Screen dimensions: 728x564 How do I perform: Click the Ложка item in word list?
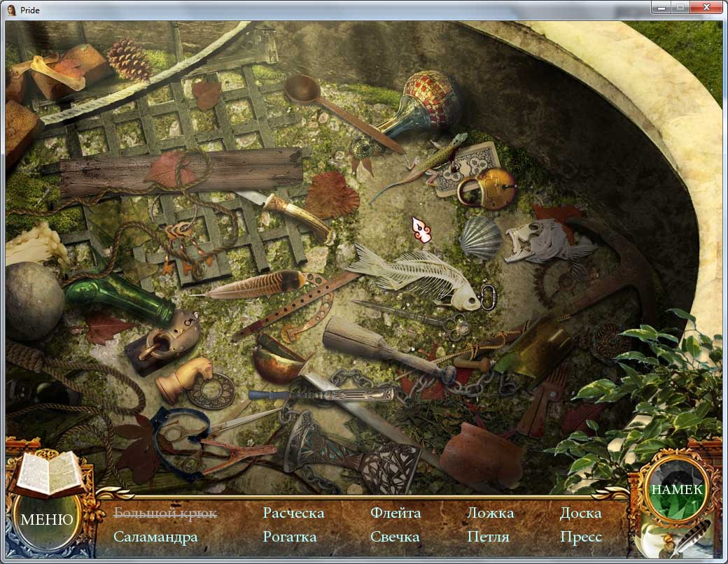coord(490,514)
